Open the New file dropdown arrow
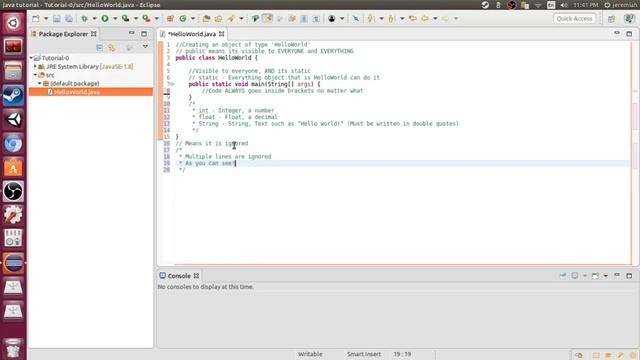Screen dimensions: 640x360 (x=46, y=18)
